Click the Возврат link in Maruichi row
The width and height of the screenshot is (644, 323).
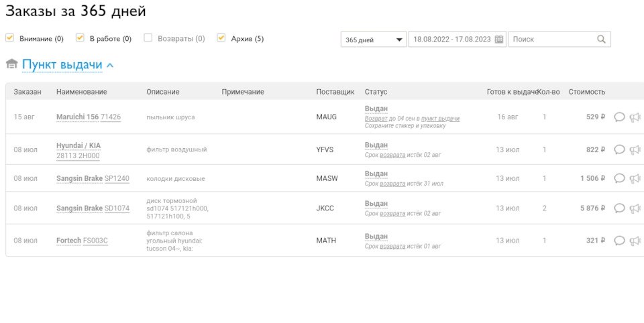coord(376,119)
